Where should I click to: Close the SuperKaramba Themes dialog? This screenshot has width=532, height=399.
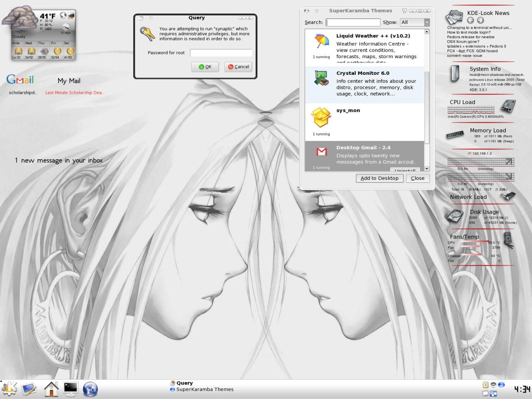(418, 178)
